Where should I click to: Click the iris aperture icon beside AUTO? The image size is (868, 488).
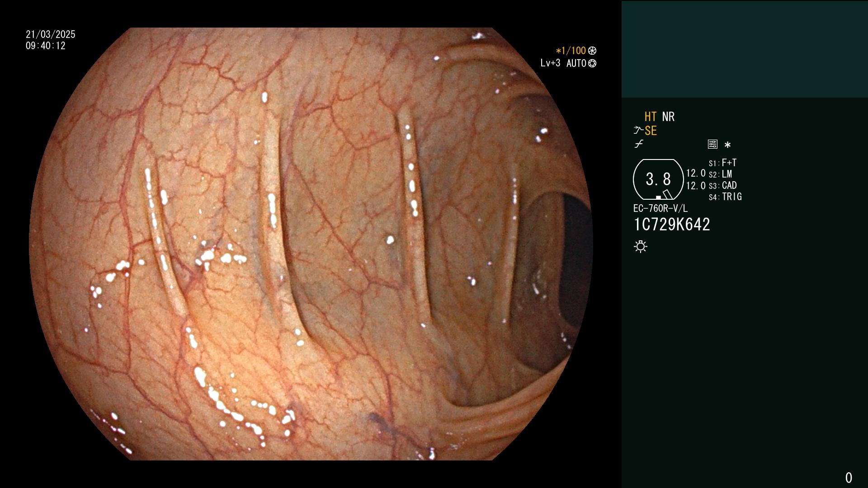pos(592,63)
